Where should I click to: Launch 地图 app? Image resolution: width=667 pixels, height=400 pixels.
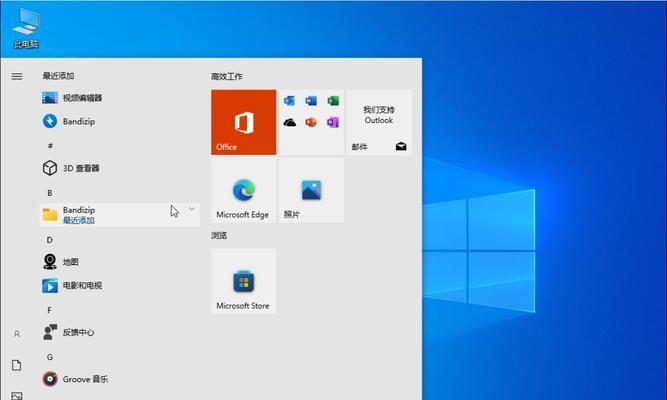120,262
